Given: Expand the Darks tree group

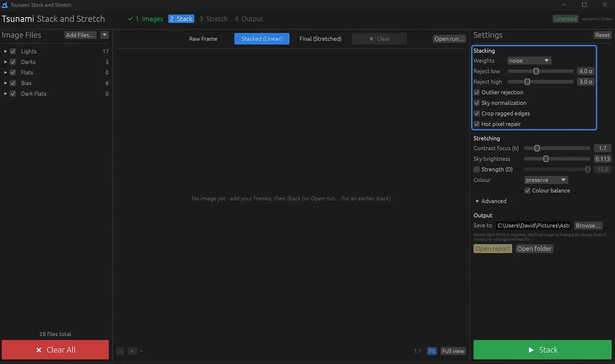Looking at the screenshot, I should click(x=5, y=62).
